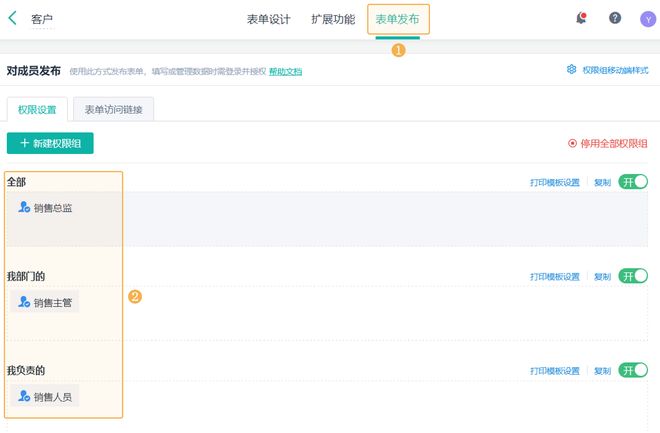Click the gear icon by 权限组移动端样式
660x433 pixels.
click(571, 69)
